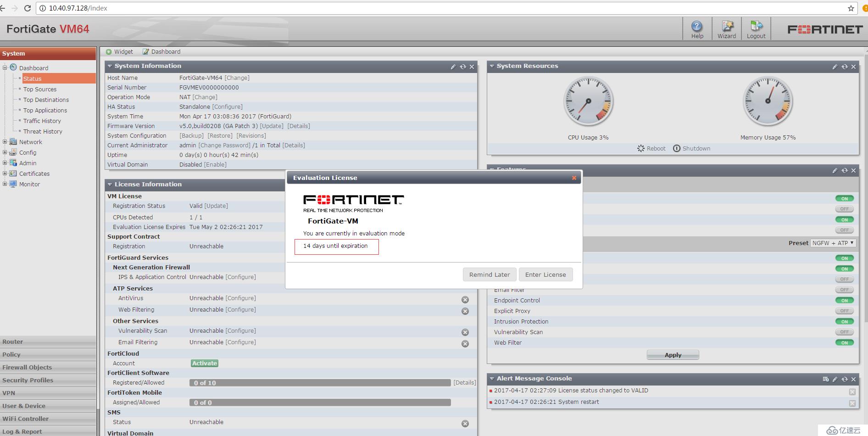This screenshot has width=868, height=436.
Task: Open firmware Update link
Action: 272,126
